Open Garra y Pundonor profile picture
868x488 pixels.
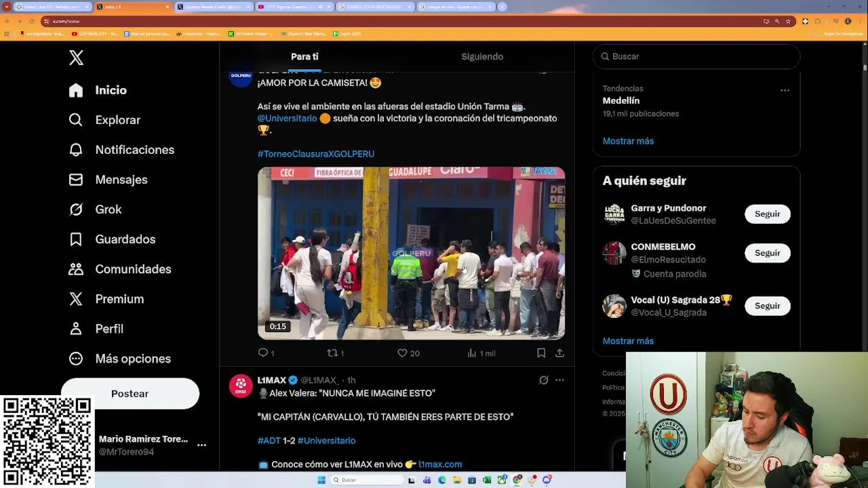[x=614, y=214]
